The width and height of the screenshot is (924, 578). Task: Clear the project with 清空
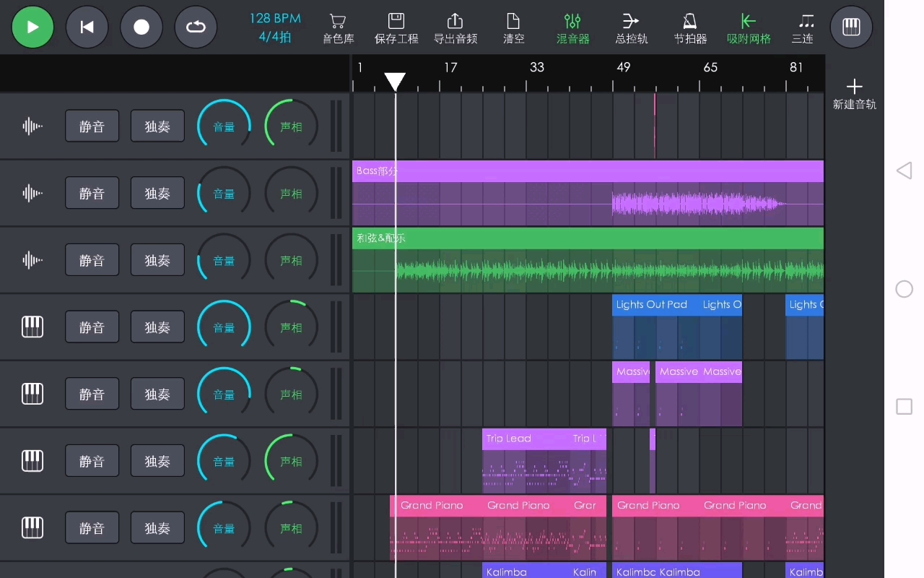513,29
